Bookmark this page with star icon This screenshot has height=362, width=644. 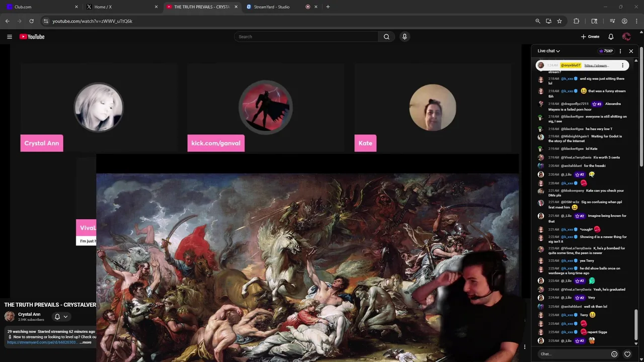(559, 21)
